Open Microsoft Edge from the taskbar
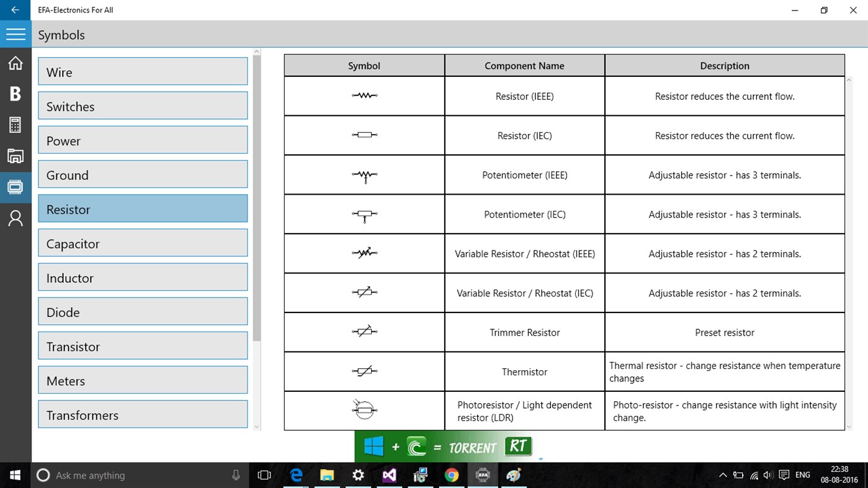868x488 pixels. point(296,475)
